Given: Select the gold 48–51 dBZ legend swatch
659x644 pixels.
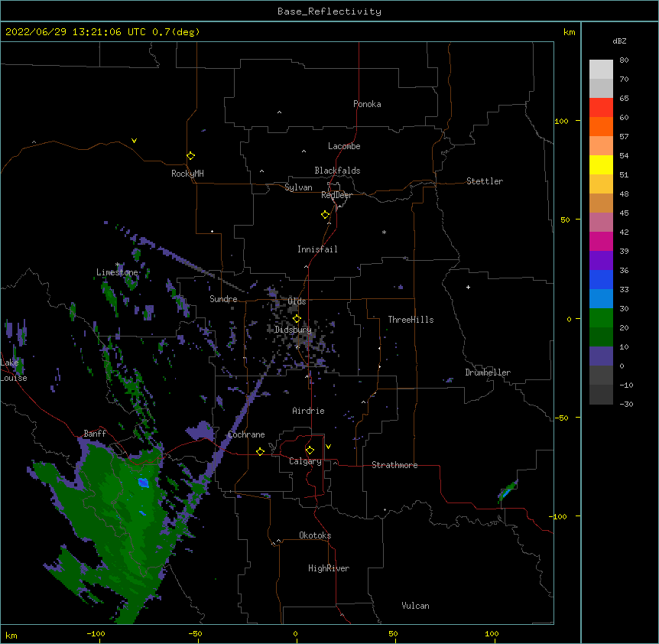Looking at the screenshot, I should point(601,184).
